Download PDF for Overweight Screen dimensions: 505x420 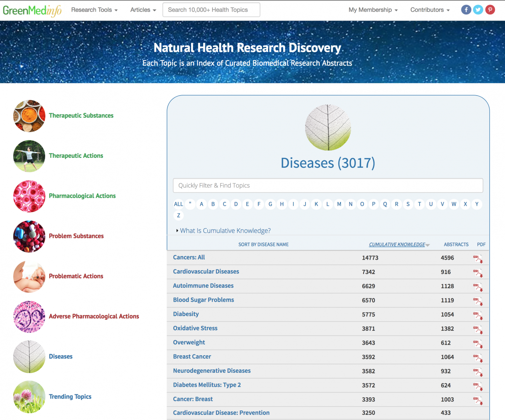(x=478, y=344)
